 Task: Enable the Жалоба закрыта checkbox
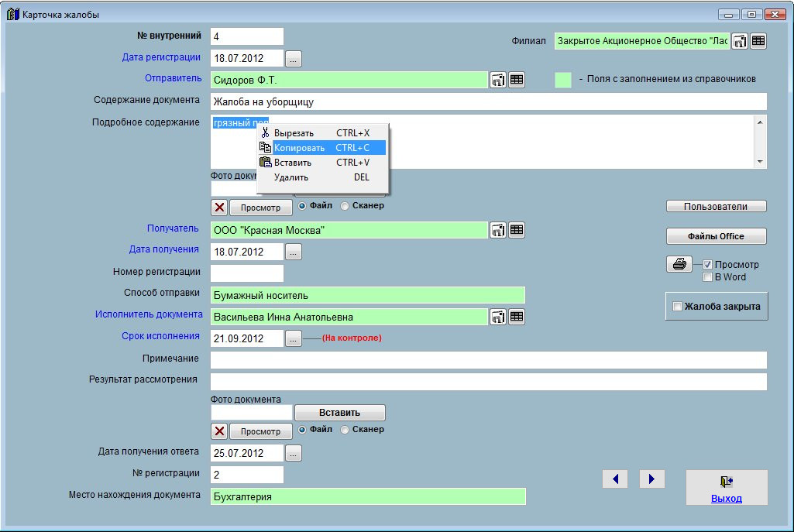point(677,307)
